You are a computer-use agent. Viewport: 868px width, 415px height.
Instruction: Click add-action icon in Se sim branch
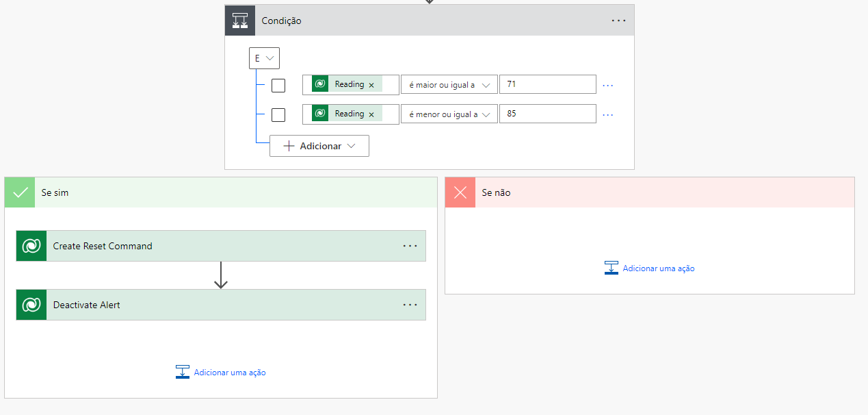pos(183,372)
